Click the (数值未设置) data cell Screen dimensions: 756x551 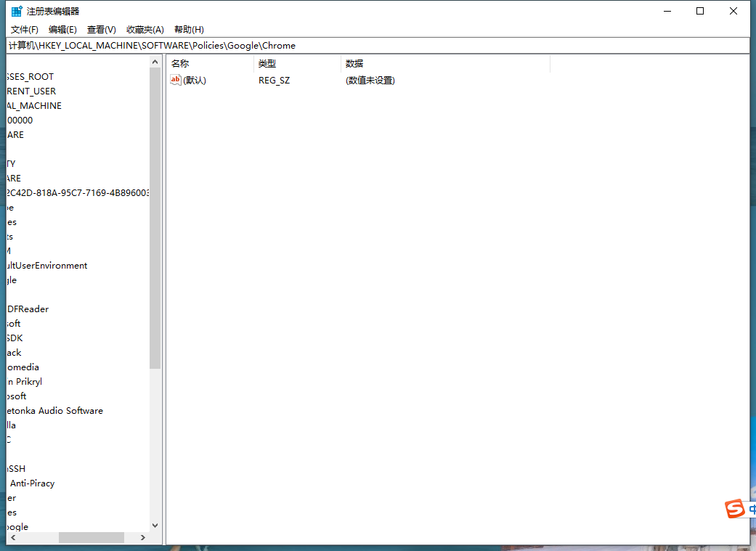coord(370,81)
